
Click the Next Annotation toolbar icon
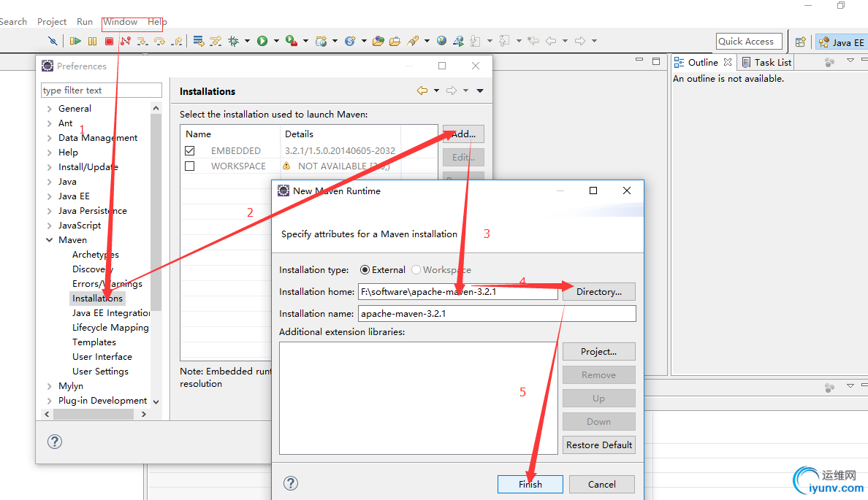point(475,41)
